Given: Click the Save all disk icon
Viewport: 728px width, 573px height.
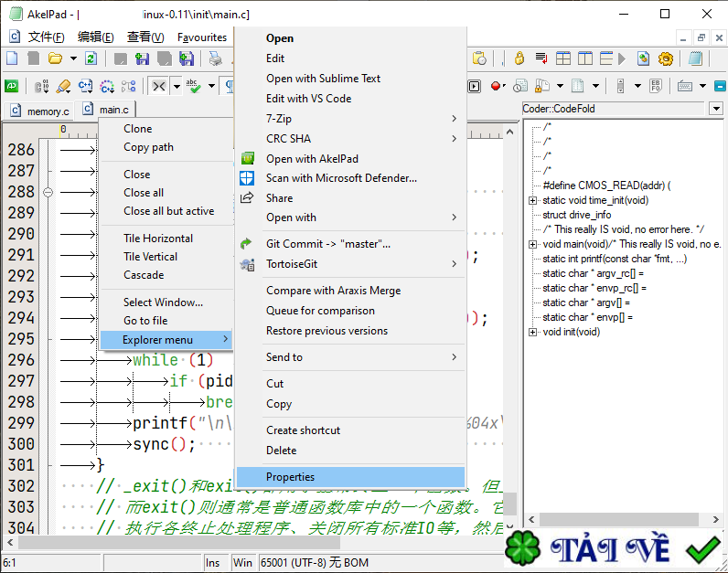Looking at the screenshot, I should point(187,58).
